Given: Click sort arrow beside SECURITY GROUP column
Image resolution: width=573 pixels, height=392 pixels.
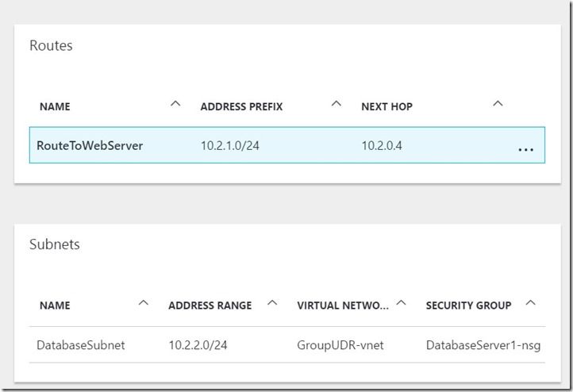Looking at the screenshot, I should 530,303.
